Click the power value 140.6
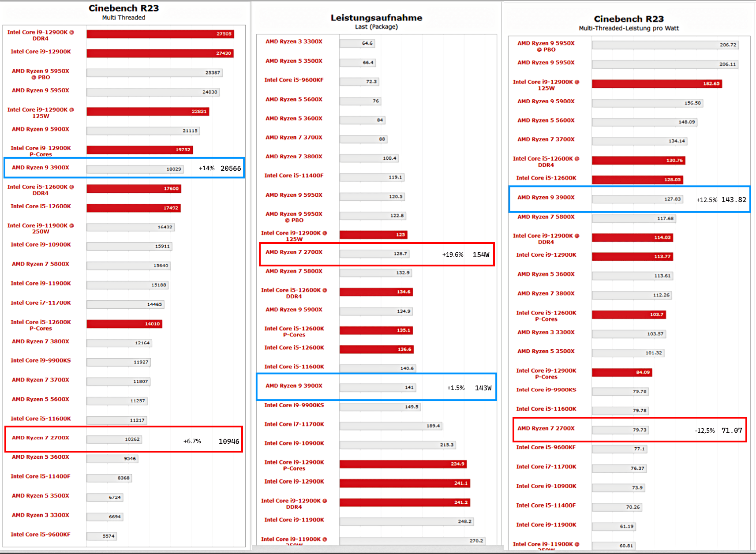Screen dimensions: 756x554 pos(407,368)
